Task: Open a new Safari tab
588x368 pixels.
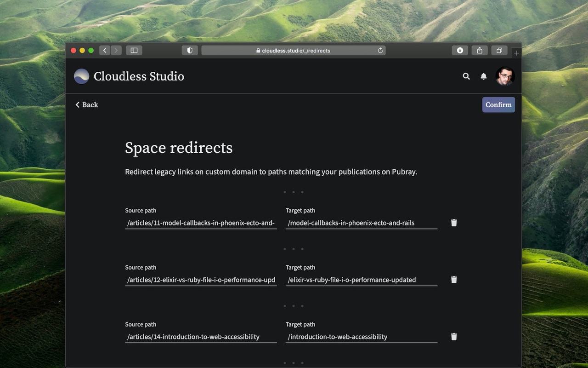Action: 516,53
